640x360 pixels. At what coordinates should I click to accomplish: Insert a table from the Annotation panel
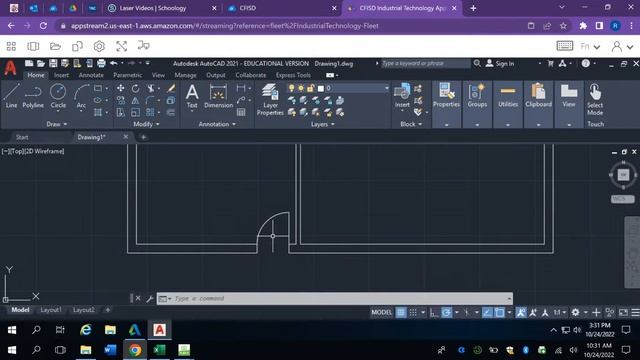click(241, 112)
